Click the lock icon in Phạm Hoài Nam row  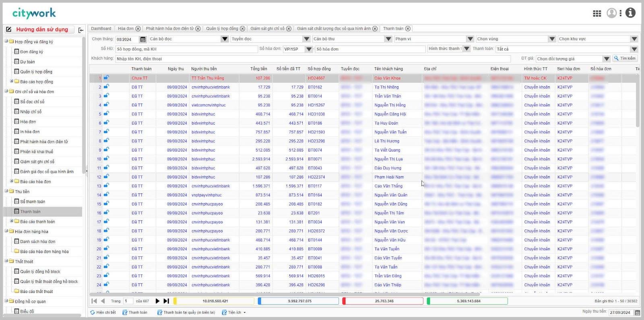pyautogui.click(x=106, y=177)
